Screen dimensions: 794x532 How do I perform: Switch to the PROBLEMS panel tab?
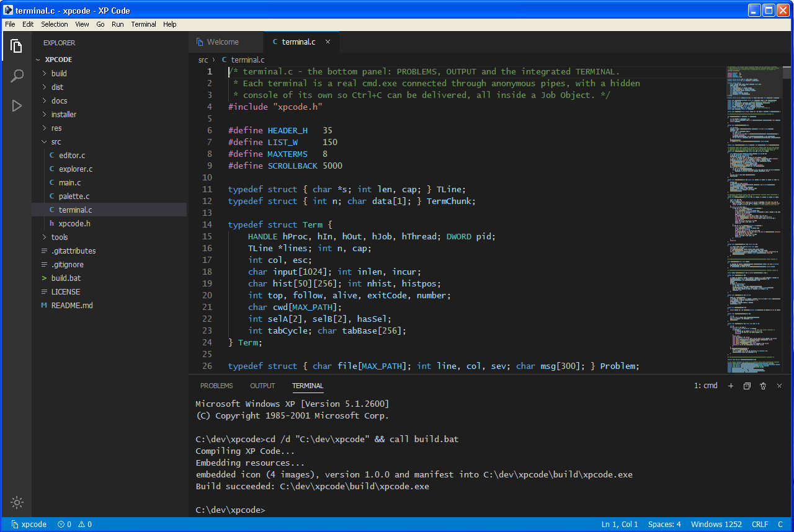click(x=216, y=386)
